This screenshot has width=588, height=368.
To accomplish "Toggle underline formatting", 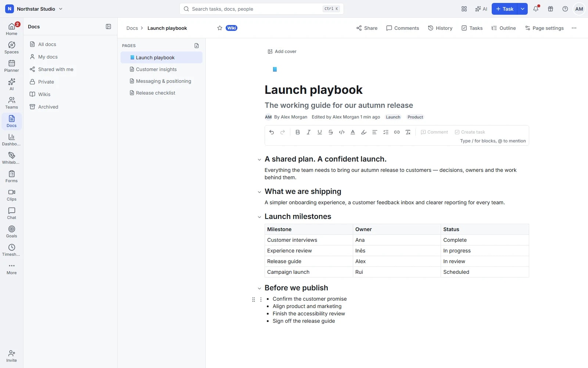I will coord(320,132).
